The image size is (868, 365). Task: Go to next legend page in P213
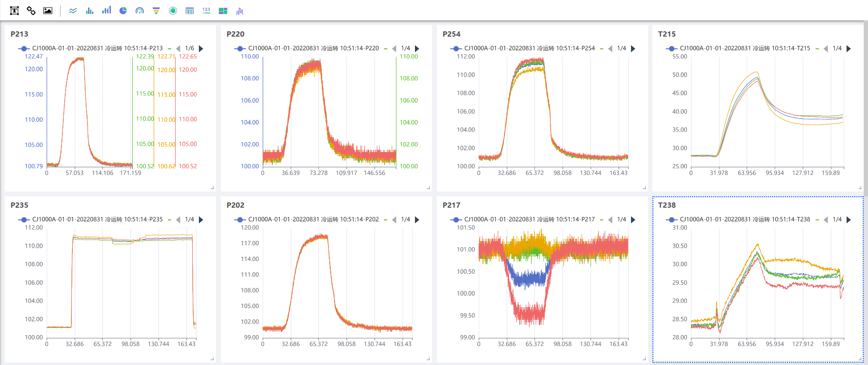(x=201, y=48)
